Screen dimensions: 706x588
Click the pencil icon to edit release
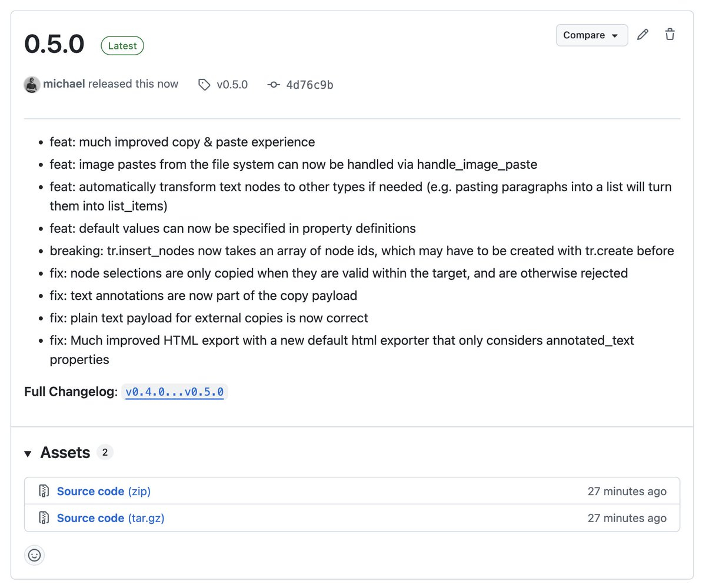pyautogui.click(x=643, y=35)
